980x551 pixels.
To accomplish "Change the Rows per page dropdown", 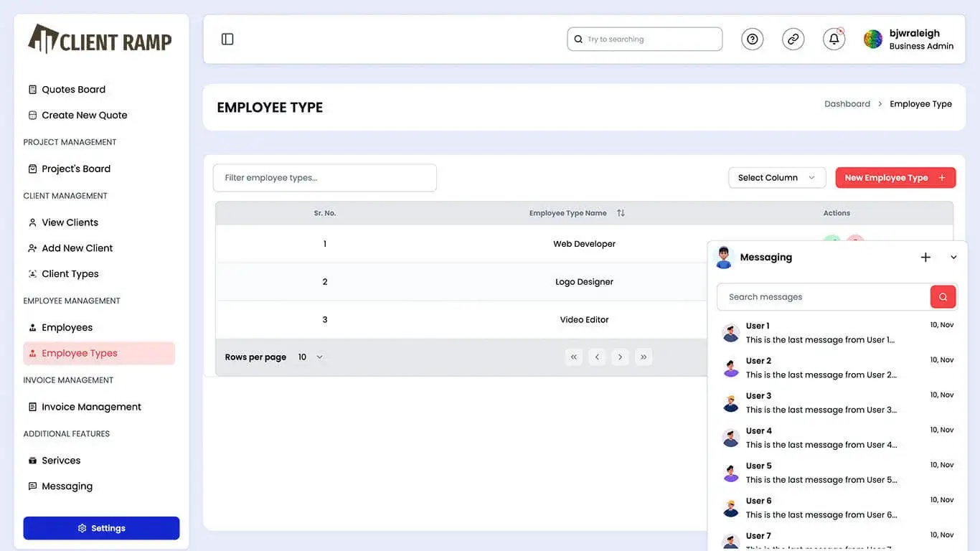I will (311, 357).
